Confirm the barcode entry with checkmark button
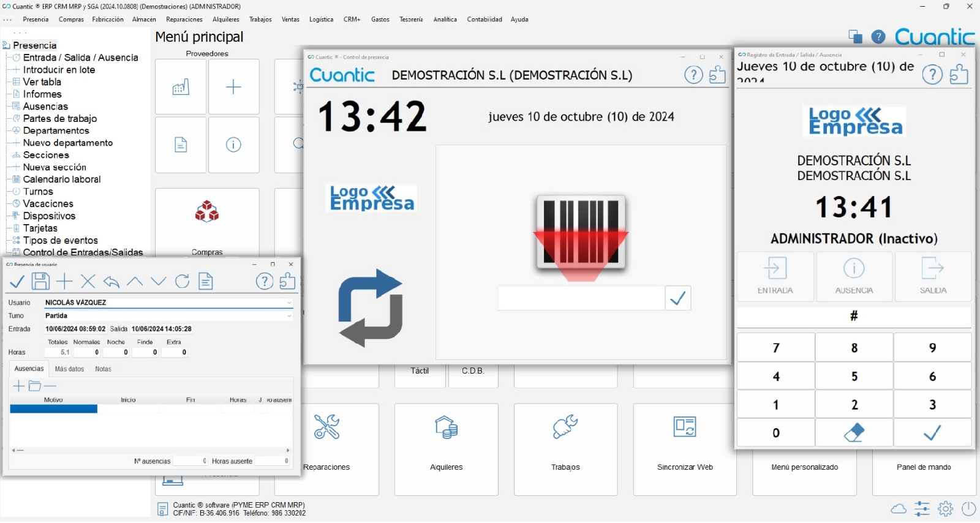980x523 pixels. click(x=678, y=298)
